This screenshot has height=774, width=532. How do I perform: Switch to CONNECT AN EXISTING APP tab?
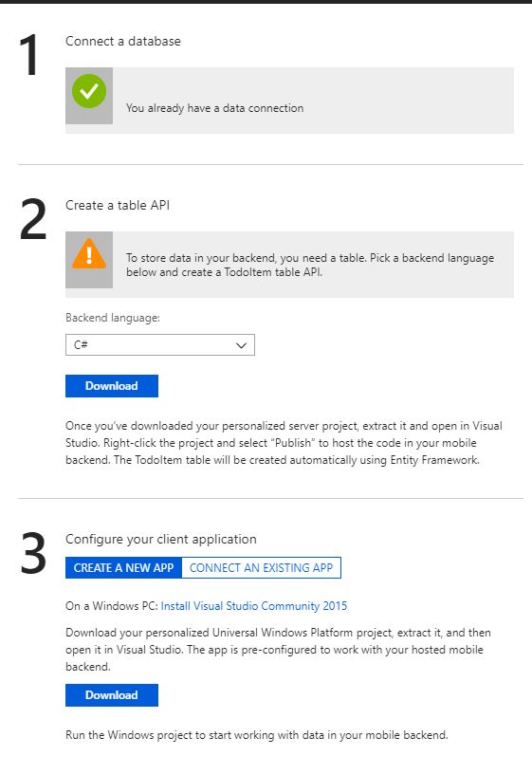(x=261, y=567)
